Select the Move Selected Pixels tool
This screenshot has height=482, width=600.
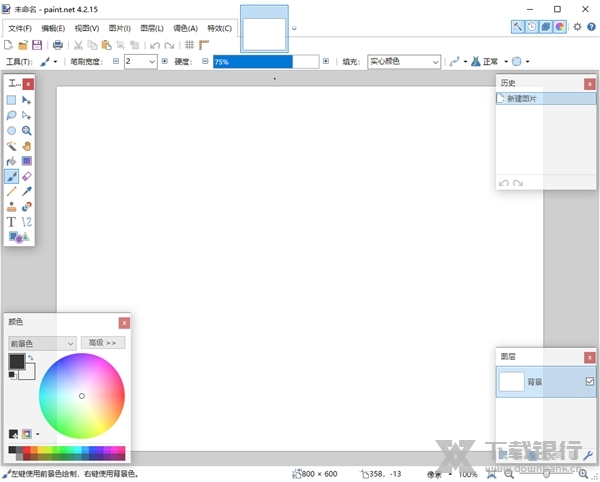(x=26, y=100)
